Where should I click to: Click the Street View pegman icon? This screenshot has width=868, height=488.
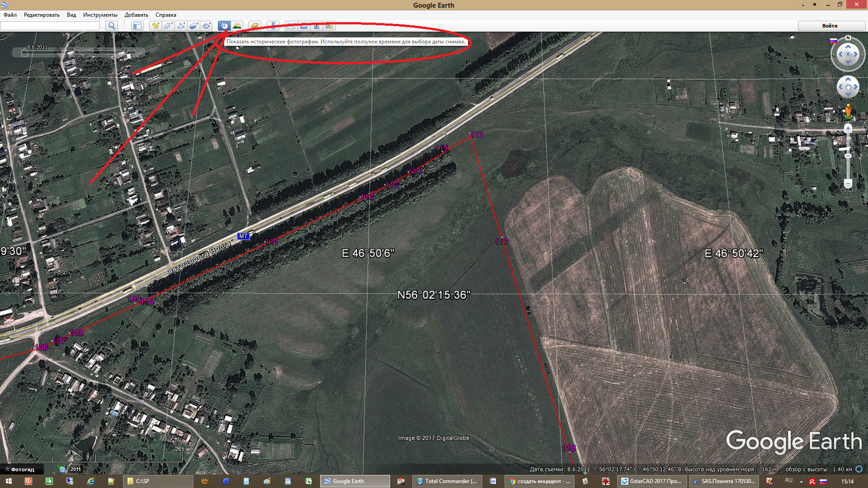848,111
